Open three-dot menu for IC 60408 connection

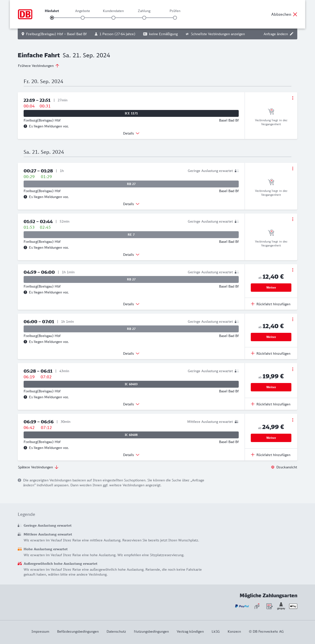point(292,420)
